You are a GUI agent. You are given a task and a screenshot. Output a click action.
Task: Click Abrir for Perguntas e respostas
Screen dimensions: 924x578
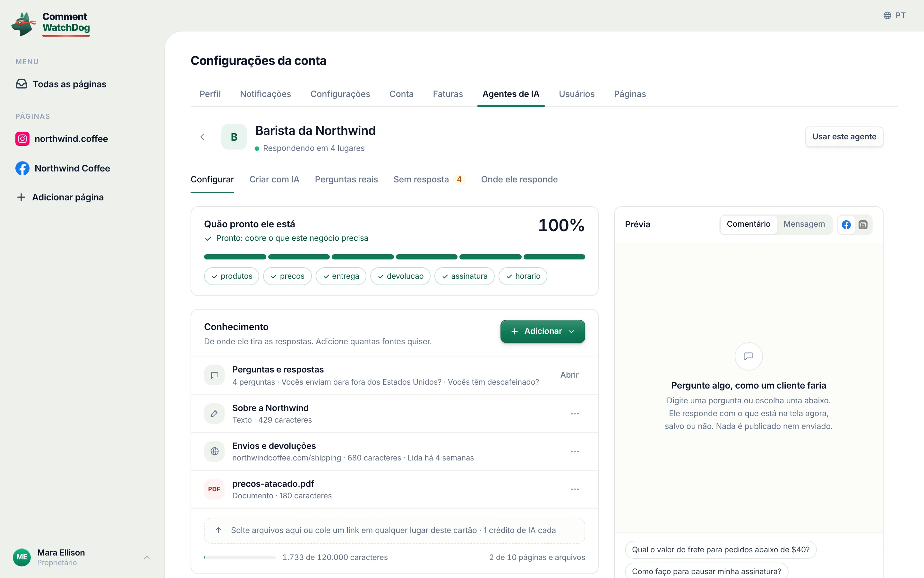569,375
